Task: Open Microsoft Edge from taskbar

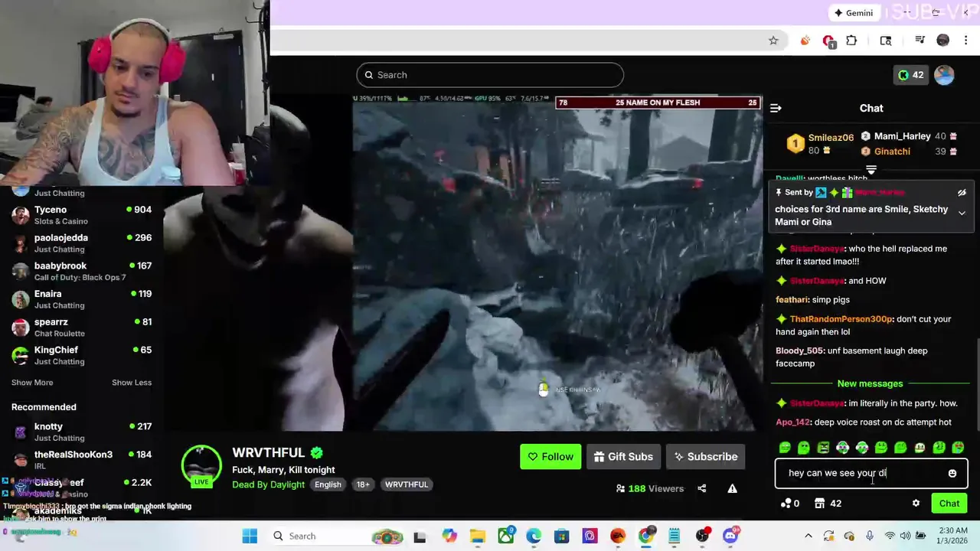Action: (533, 536)
